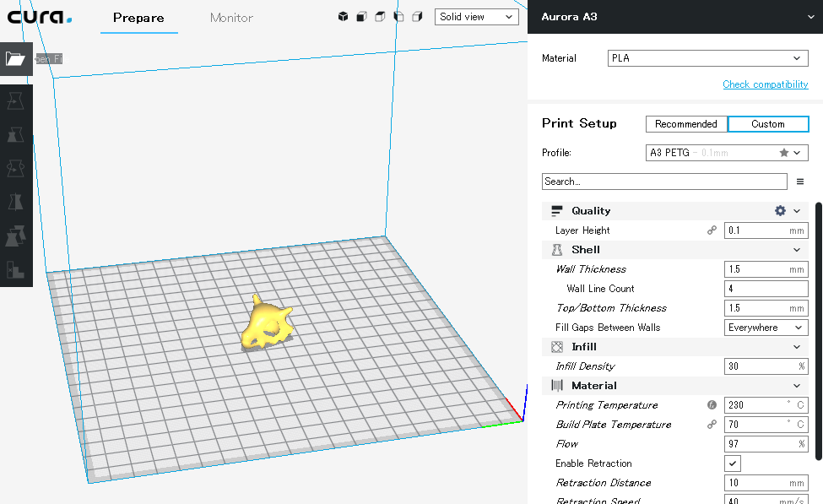Screen dimensions: 823x504
Task: Click the Build Plate Temperature link icon
Action: [712, 424]
